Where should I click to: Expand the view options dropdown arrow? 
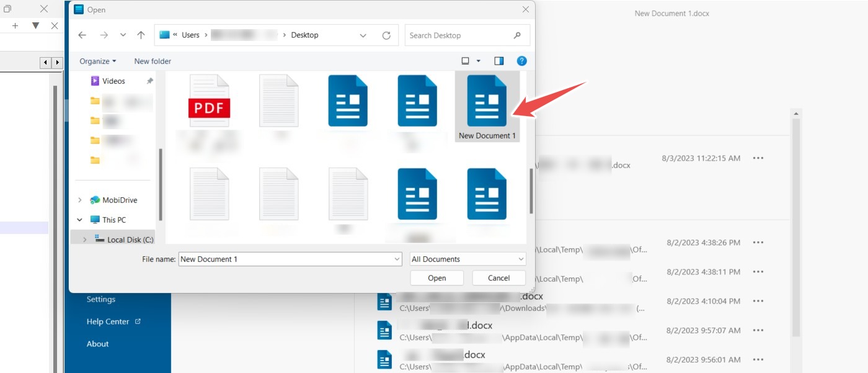[479, 61]
